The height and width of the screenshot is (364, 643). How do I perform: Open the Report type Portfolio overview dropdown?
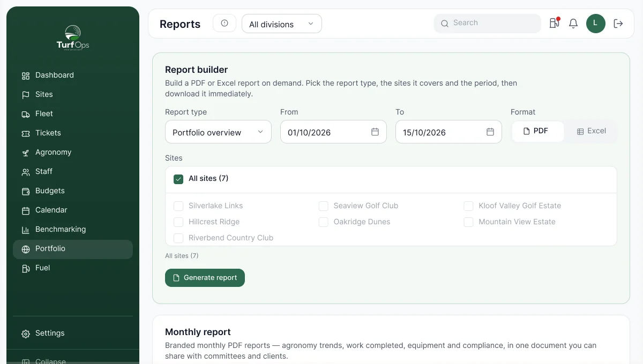pos(218,132)
